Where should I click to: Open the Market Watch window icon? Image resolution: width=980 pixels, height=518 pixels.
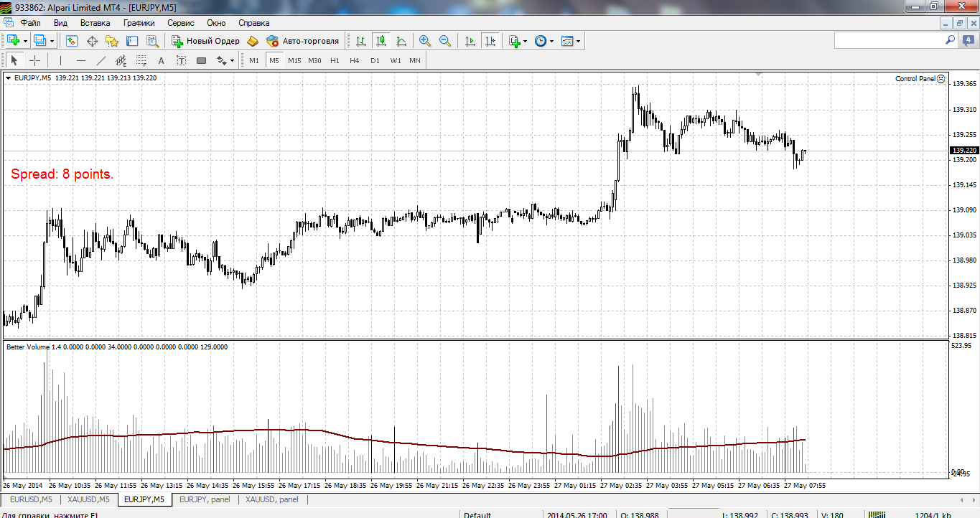[x=73, y=41]
